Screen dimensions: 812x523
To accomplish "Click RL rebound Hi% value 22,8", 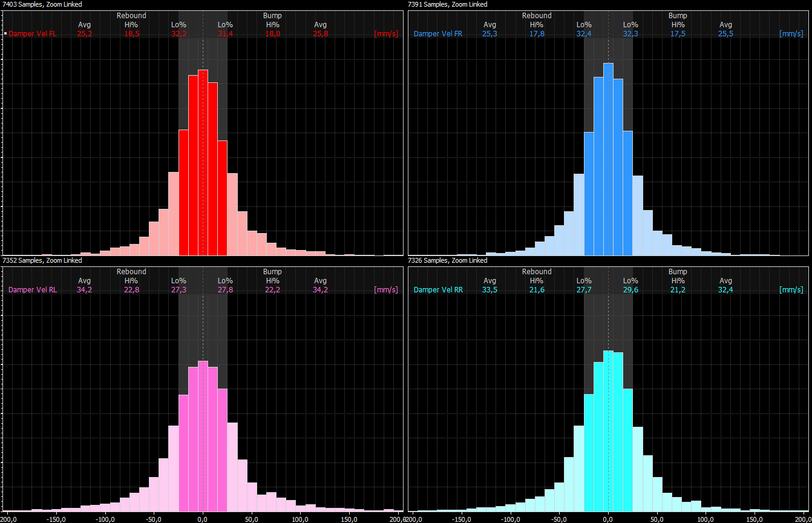I will coord(131,290).
